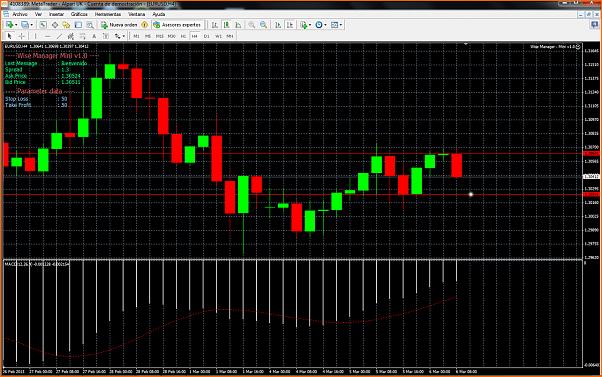Select the Arrows objects tool

117,36
